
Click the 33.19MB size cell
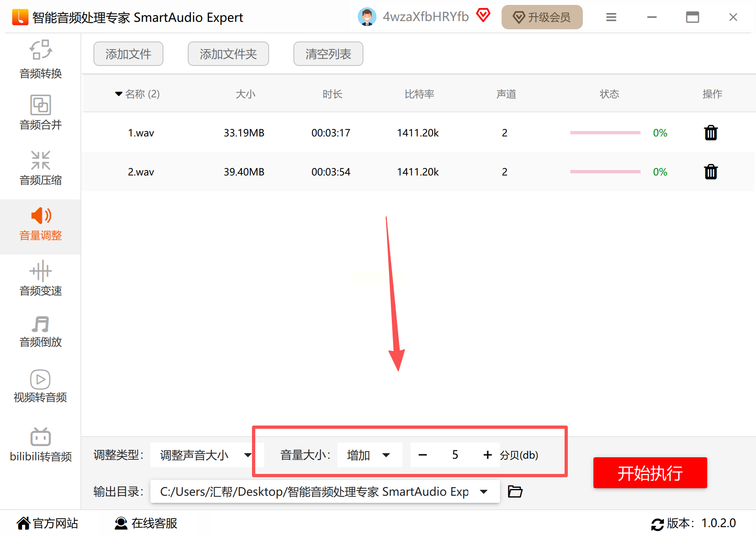click(244, 133)
